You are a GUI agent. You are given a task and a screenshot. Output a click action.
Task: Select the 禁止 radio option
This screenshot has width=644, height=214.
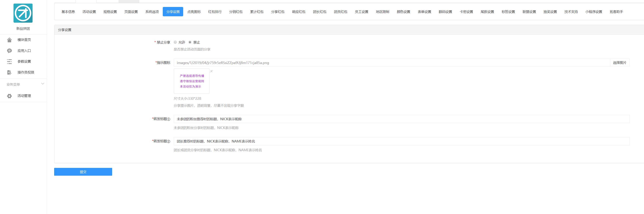coord(190,42)
